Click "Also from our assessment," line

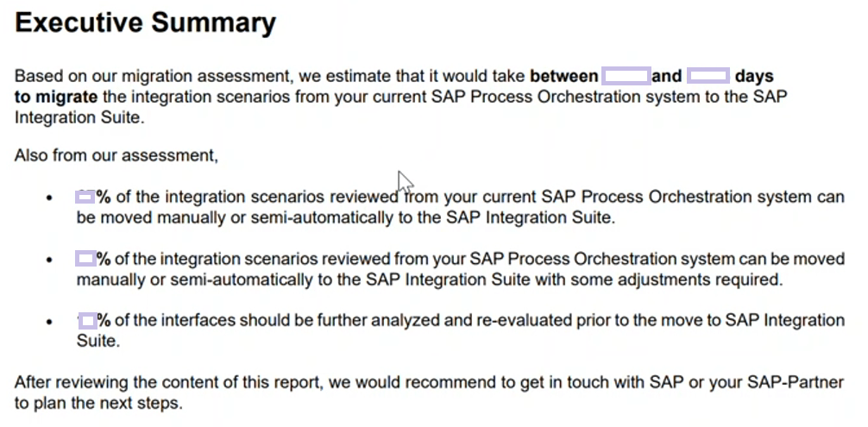point(116,156)
